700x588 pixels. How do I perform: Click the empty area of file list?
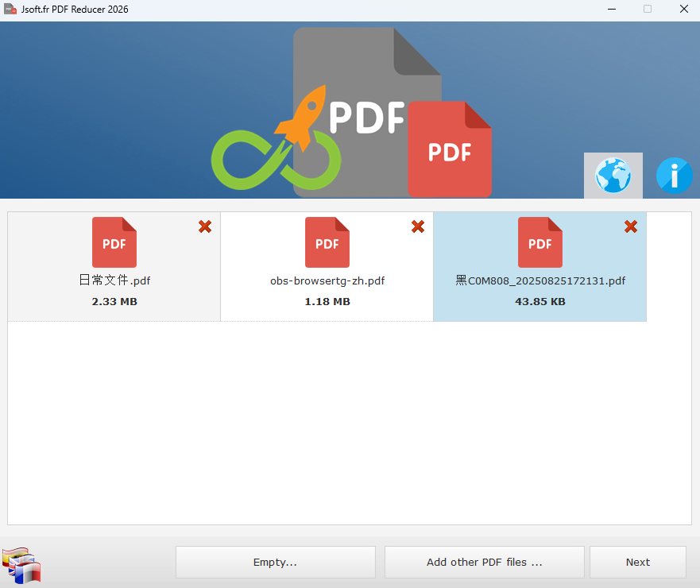tap(350, 421)
